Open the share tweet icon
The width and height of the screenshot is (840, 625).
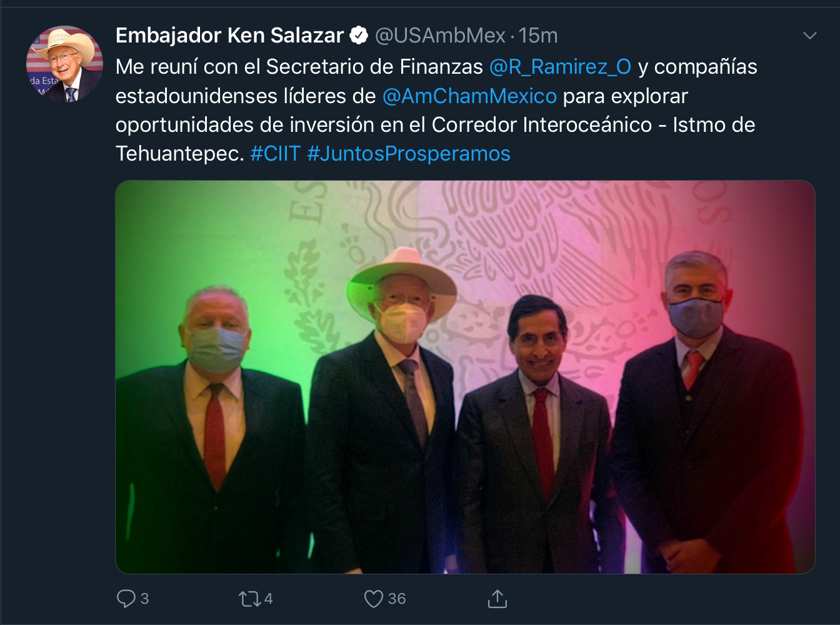(497, 599)
